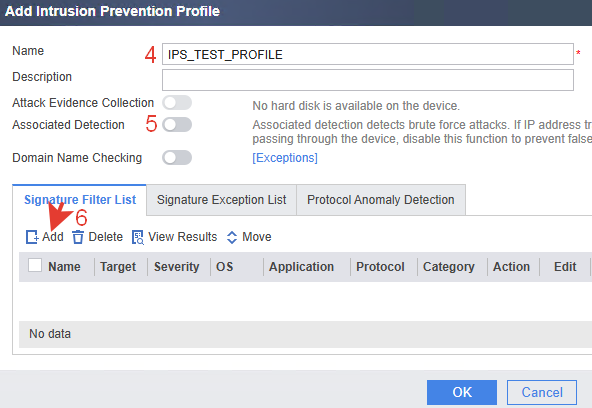592x408 pixels.
Task: Cancel the profile dialog
Action: [x=542, y=392]
